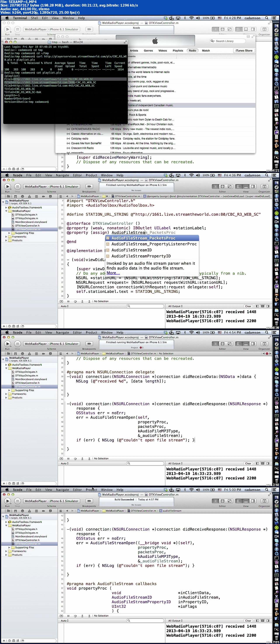Toggle the navigator pane View button in the 4:36 PM frame
The image size is (280, 644).
[x=239, y=186]
